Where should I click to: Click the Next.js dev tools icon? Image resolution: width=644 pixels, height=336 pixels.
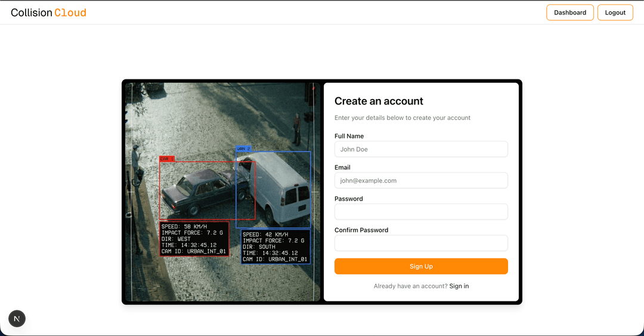[17, 319]
